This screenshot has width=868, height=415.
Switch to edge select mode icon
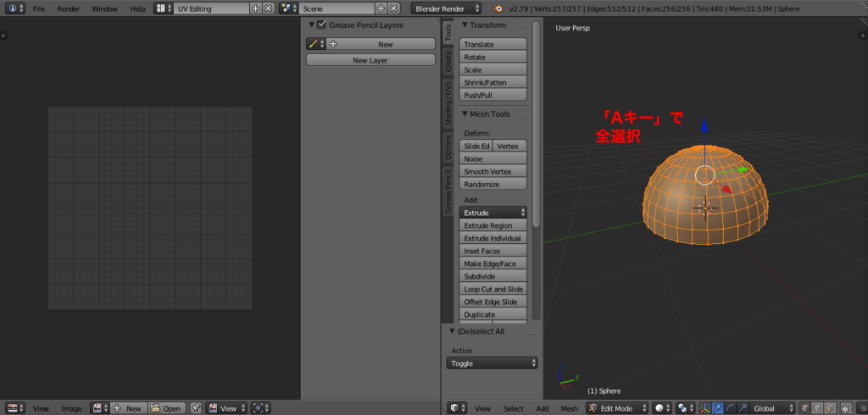(818, 408)
